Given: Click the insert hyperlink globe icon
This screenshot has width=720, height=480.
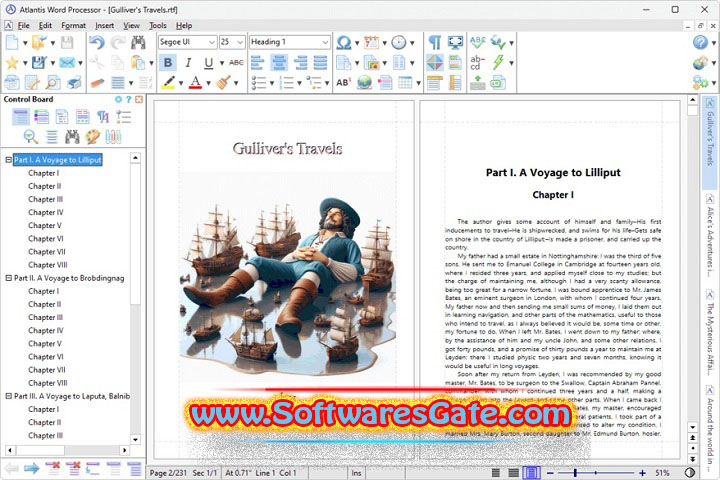Looking at the screenshot, I should coord(364,83).
